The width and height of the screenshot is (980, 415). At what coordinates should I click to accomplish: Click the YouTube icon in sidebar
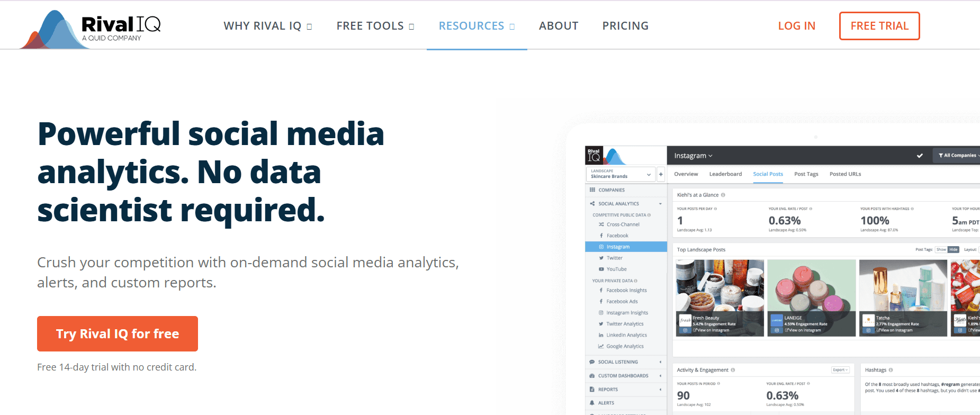click(601, 269)
